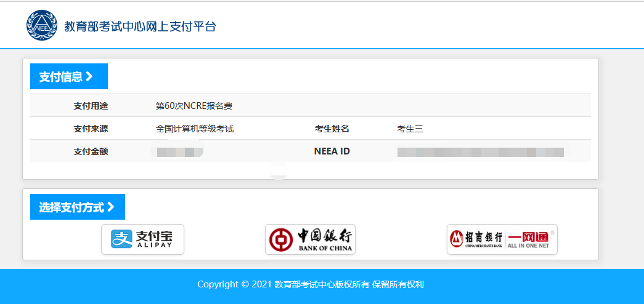Click the 支付宝 text on Alipay button
The image size is (644, 304).
point(154,236)
